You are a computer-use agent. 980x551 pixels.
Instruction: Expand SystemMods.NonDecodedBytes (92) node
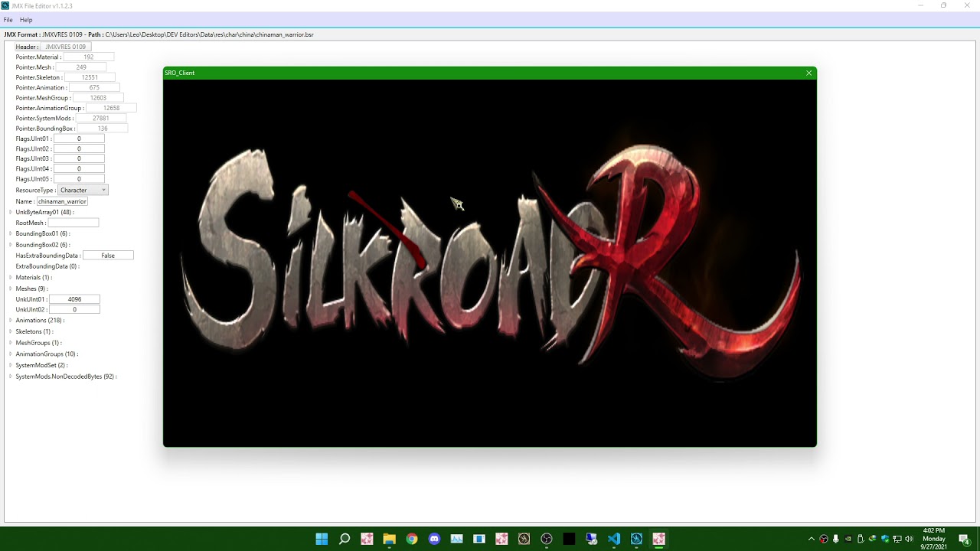(x=11, y=377)
